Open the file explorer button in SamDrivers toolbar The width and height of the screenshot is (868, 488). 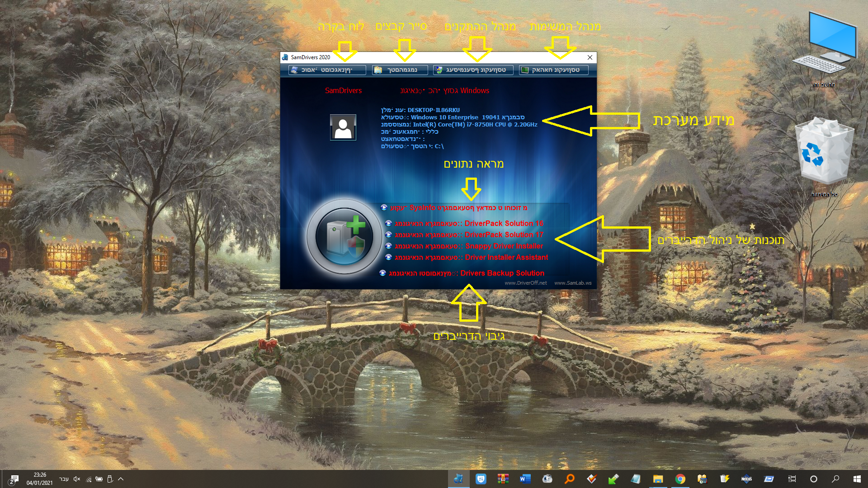point(400,70)
